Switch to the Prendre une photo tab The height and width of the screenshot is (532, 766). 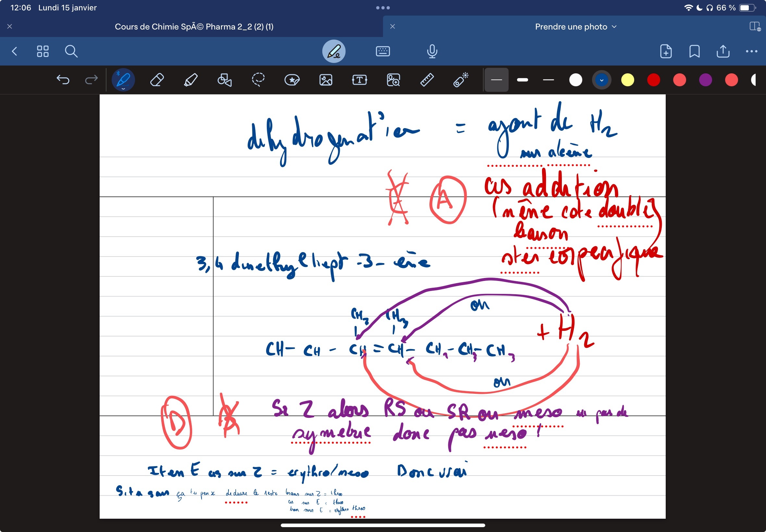[x=571, y=27]
